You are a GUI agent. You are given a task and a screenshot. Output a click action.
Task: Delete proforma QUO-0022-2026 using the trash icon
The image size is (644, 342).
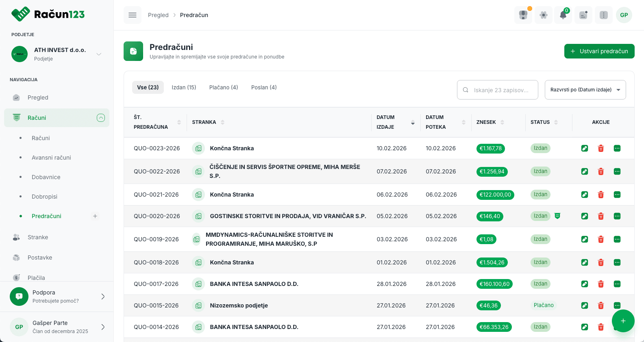(x=600, y=172)
